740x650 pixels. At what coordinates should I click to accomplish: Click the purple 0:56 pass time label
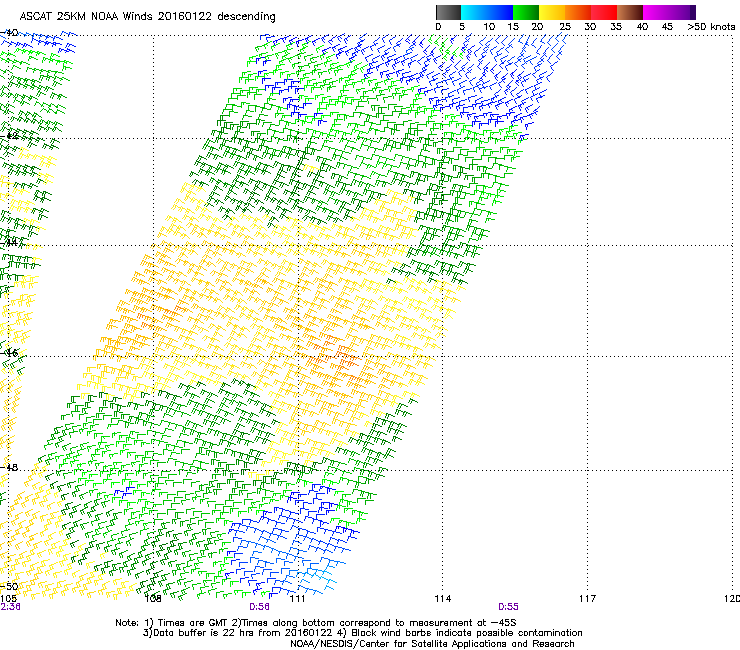(x=260, y=607)
